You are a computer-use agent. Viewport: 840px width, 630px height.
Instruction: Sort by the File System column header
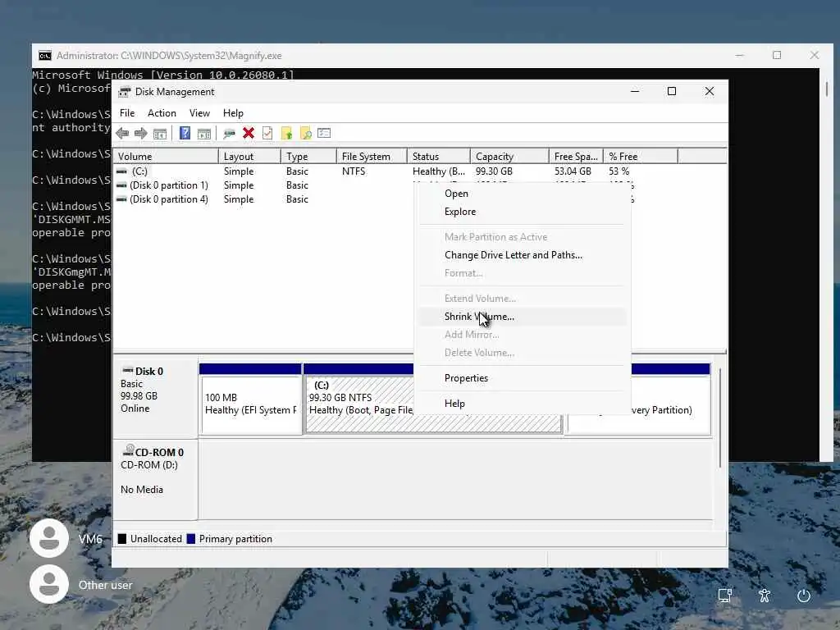[x=372, y=157]
